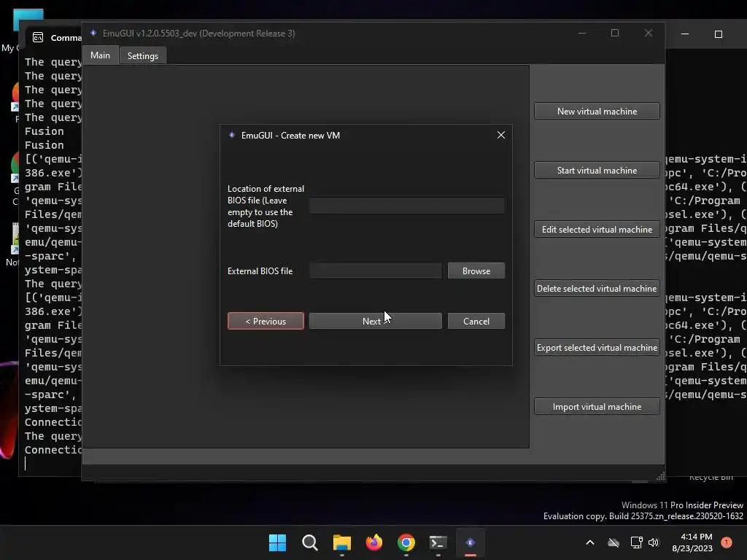Select the Main tab in EmuGUI
The image size is (747, 560).
(100, 55)
